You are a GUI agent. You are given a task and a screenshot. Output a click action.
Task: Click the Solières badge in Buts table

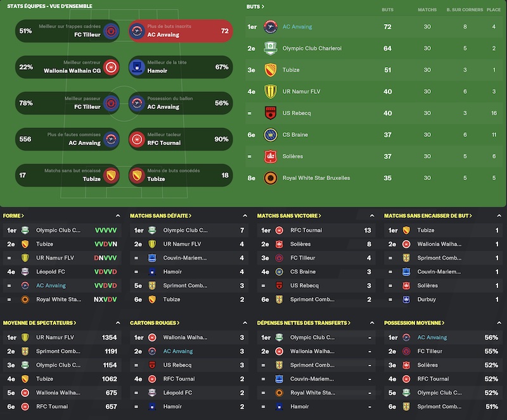pos(271,156)
